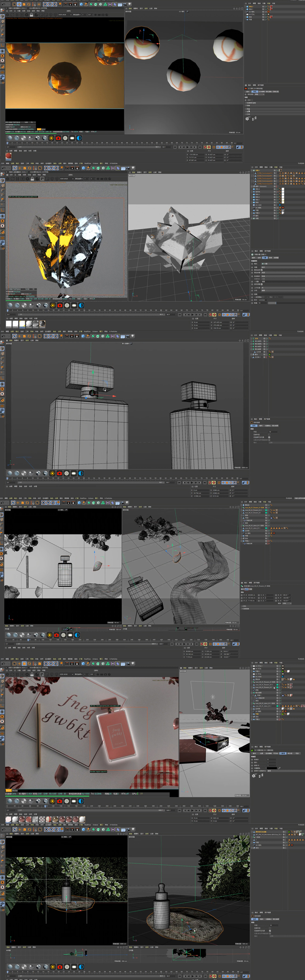
Task: Open RealFlow menu in plants dropper bottle window
Action: (x=88, y=825)
